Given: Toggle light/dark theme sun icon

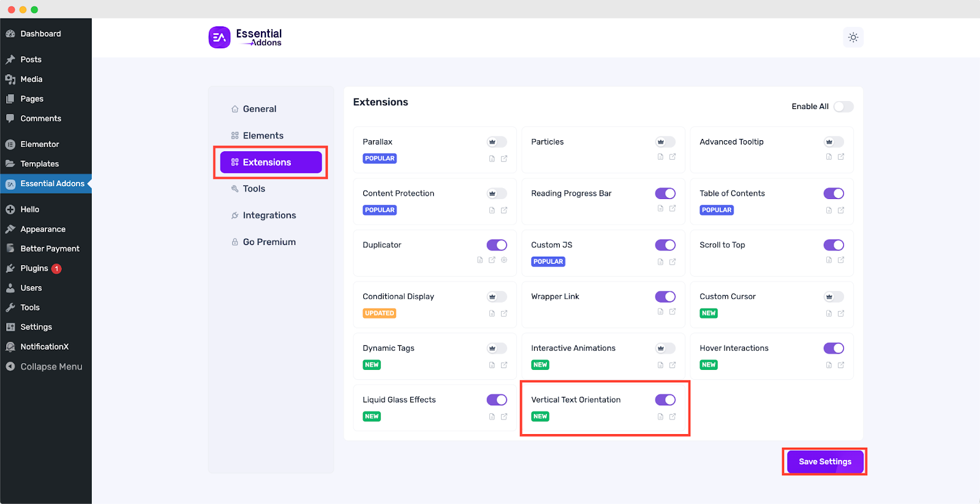Looking at the screenshot, I should (853, 37).
